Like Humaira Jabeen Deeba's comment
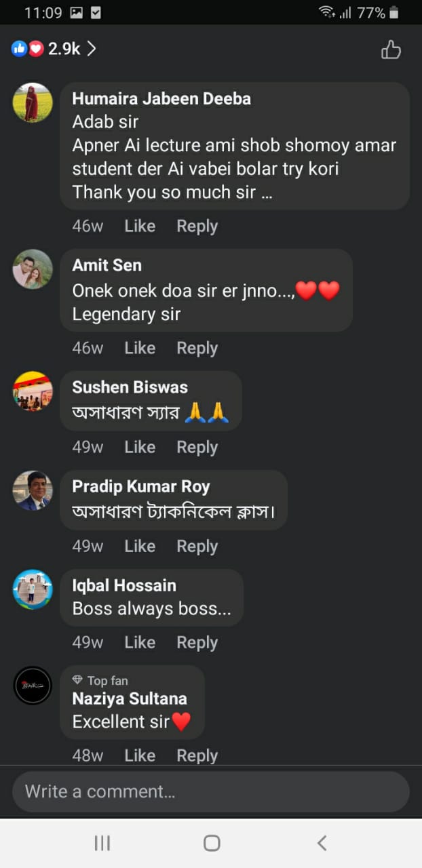Screen dimensions: 422x868 (140, 226)
